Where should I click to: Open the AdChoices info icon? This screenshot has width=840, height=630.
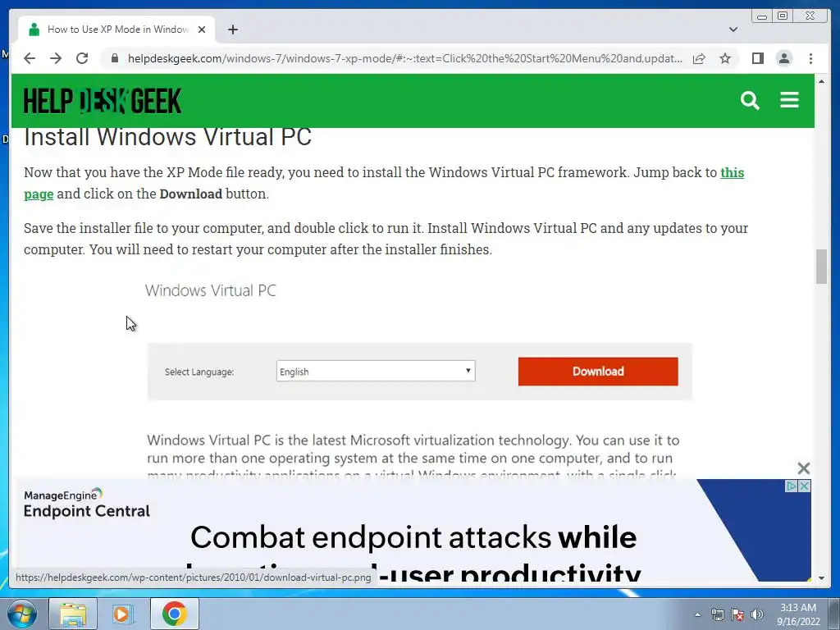point(792,486)
